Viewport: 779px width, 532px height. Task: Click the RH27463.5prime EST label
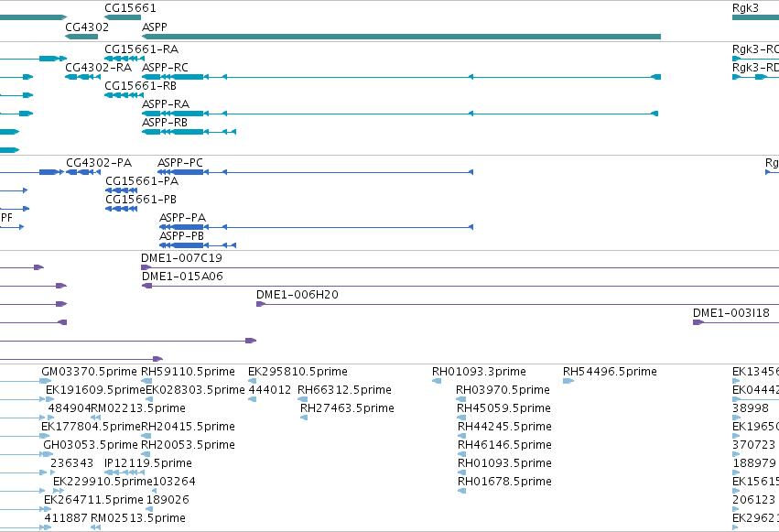coord(347,408)
